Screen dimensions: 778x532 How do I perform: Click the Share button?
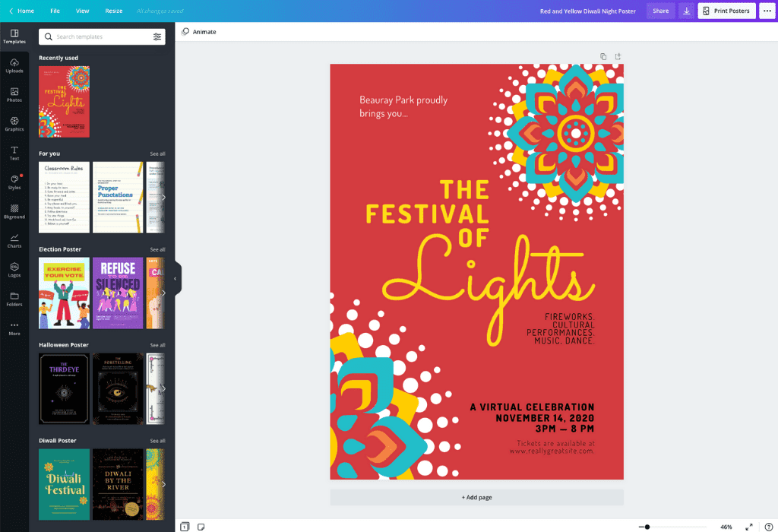(660, 11)
